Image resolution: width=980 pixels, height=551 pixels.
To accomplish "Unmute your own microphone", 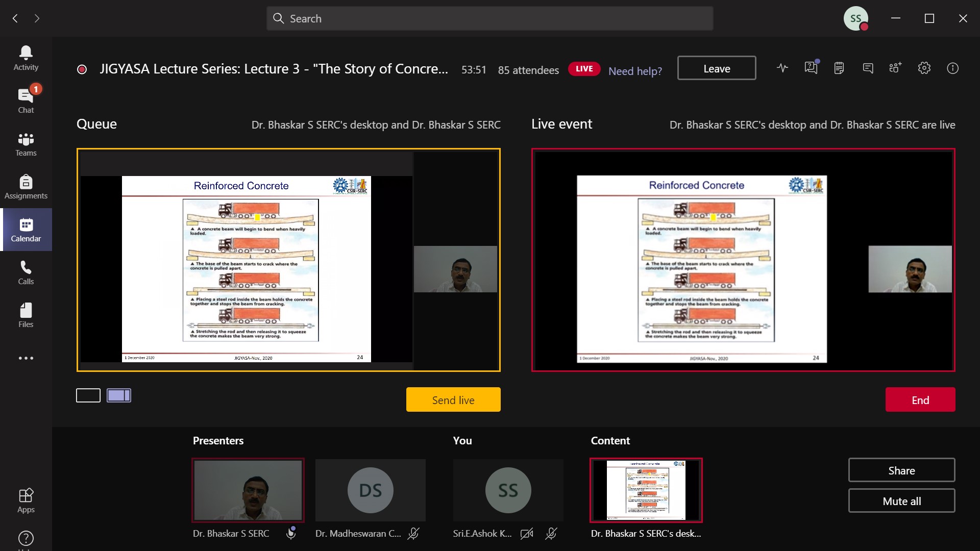I will (551, 534).
